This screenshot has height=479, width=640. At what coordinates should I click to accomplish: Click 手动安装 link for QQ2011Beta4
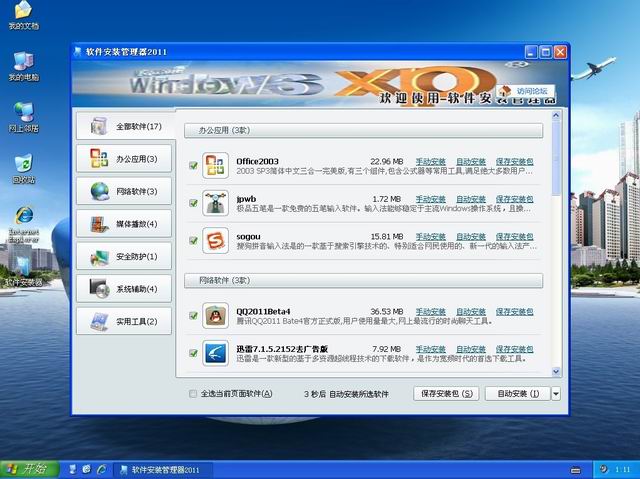431,312
